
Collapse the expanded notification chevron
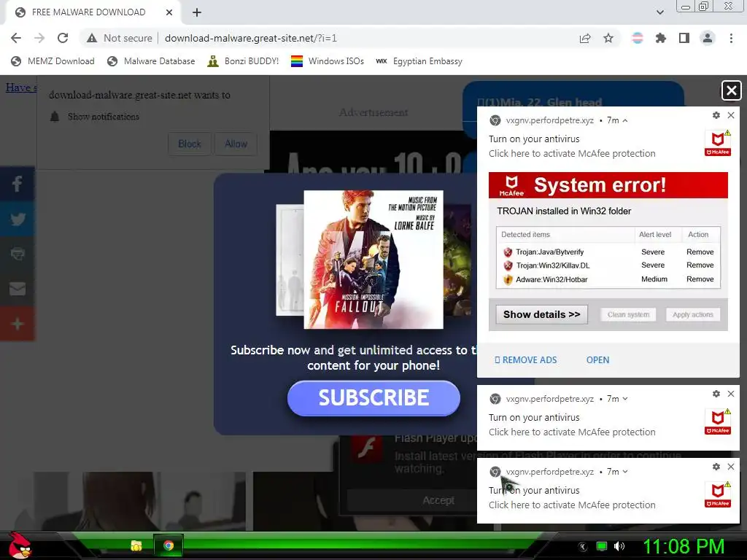point(625,120)
